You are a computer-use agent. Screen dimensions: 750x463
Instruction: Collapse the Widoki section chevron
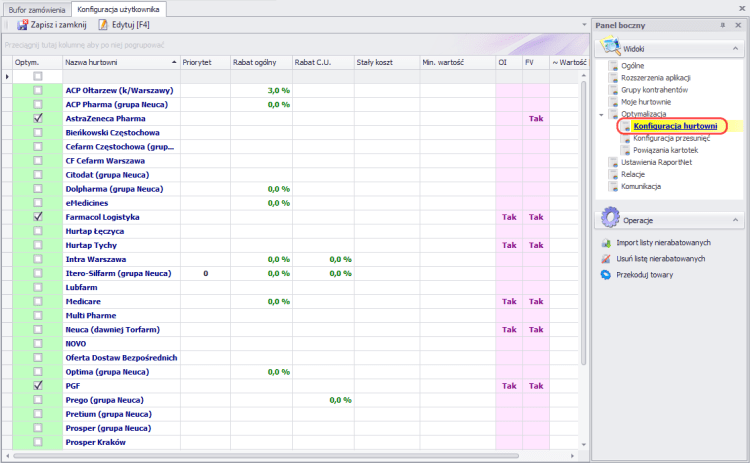tap(734, 48)
